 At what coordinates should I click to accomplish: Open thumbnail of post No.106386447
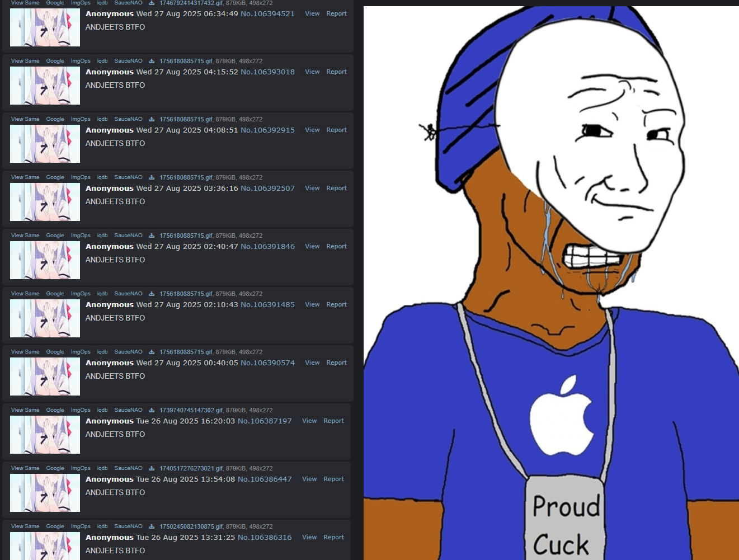(x=45, y=493)
